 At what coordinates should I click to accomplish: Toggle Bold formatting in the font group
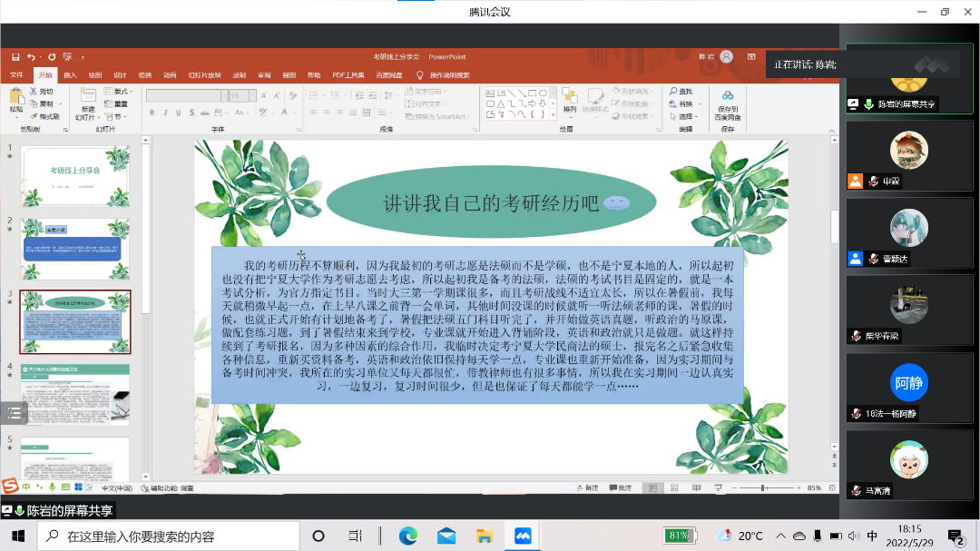pyautogui.click(x=152, y=113)
